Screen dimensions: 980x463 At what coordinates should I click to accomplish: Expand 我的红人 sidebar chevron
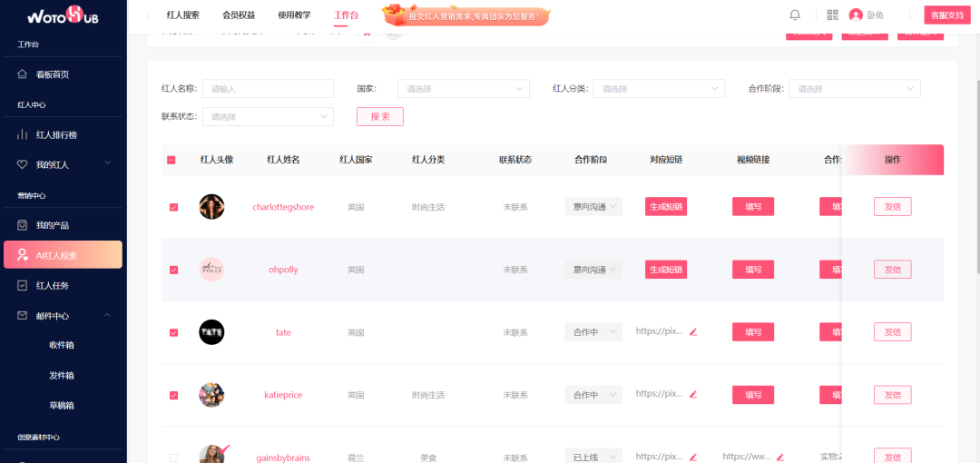point(107,163)
